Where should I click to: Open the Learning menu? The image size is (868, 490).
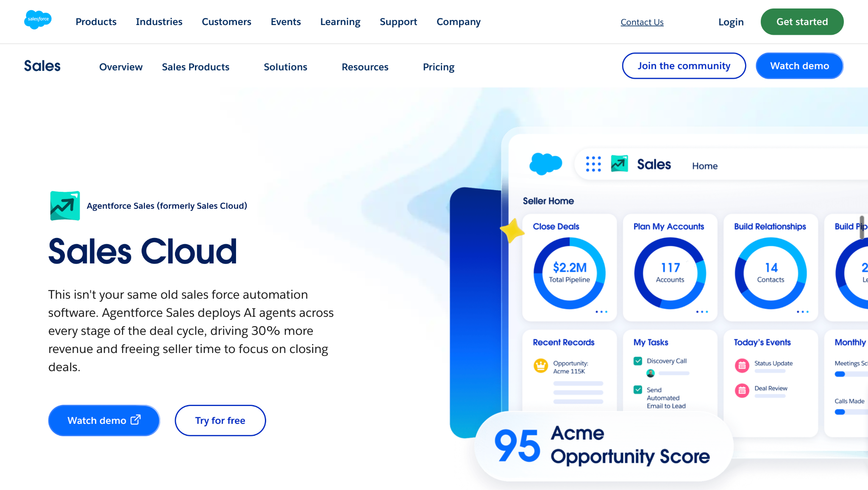340,22
